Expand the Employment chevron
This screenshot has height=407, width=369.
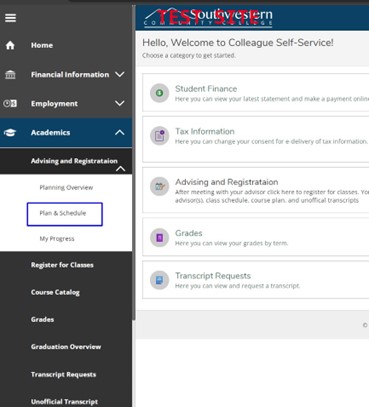pyautogui.click(x=120, y=103)
